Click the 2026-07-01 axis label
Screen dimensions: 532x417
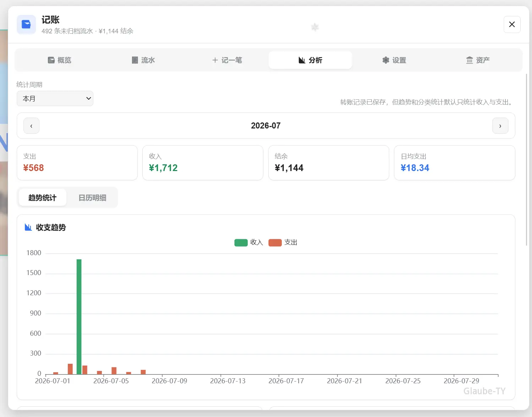[x=53, y=381]
